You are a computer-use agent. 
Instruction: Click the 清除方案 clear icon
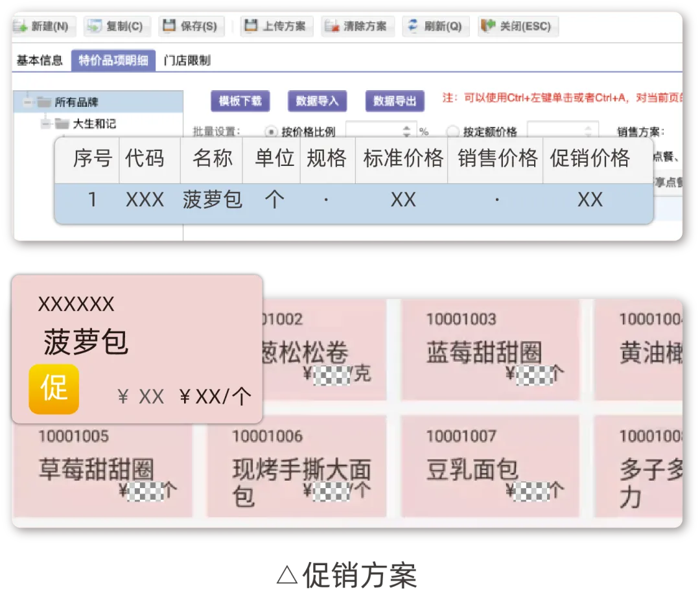[x=332, y=27]
